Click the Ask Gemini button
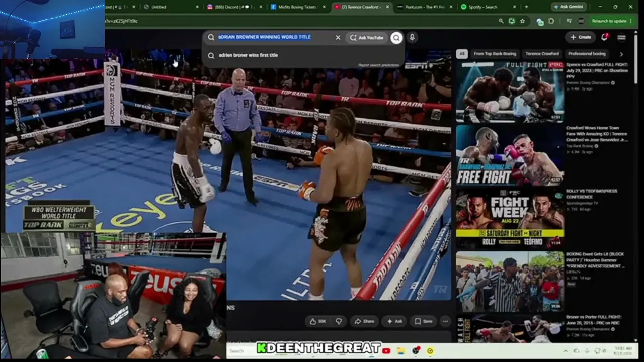Screen dimensions: 644x362 569,7
